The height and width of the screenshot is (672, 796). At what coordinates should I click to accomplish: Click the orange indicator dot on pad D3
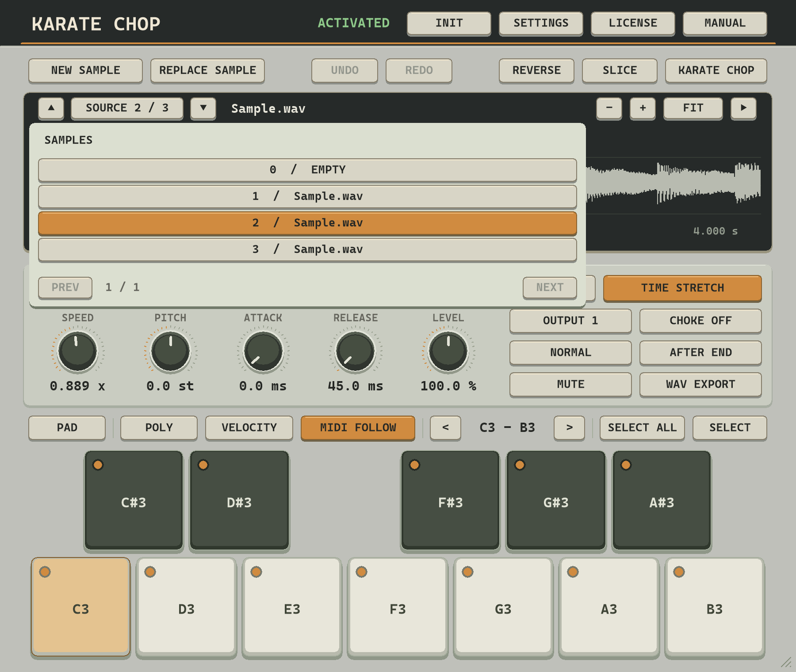click(150, 572)
